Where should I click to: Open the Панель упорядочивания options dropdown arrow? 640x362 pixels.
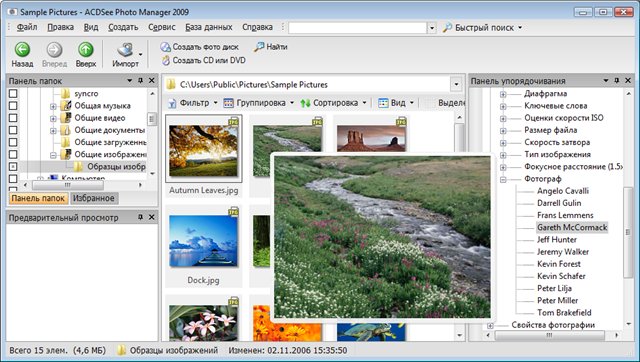point(606,80)
